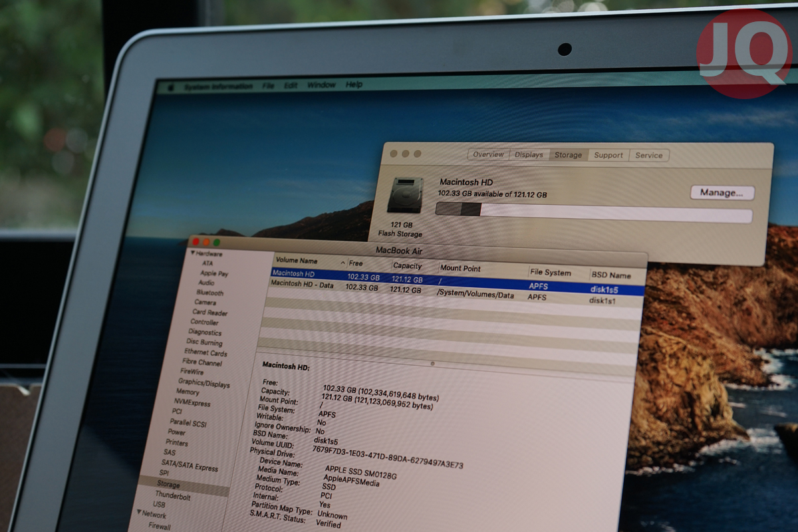The width and height of the screenshot is (798, 532).
Task: Switch to the Support tab
Action: [x=608, y=155]
